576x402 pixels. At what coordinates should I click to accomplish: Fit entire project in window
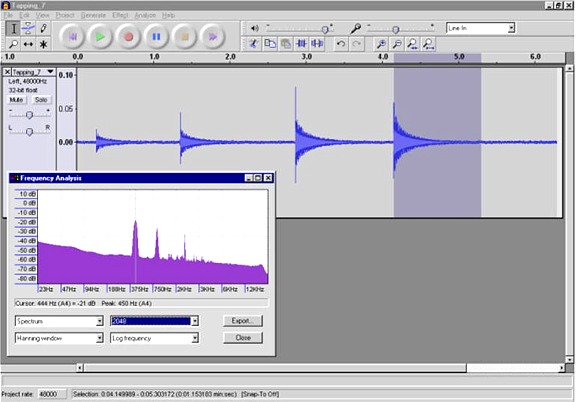[428, 44]
